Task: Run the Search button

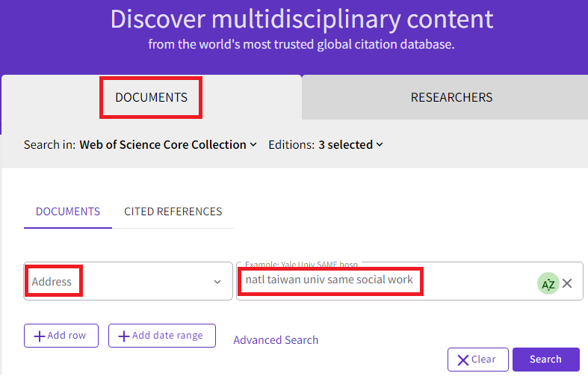Action: coord(546,360)
